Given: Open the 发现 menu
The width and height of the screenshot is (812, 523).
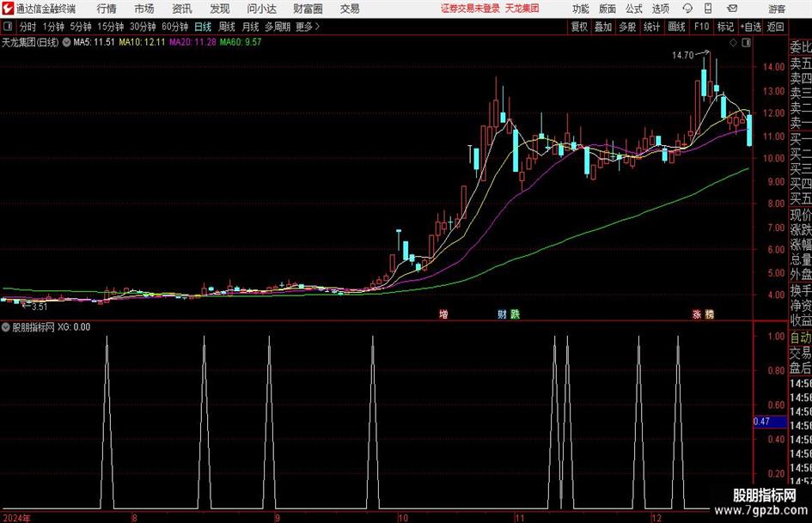Looking at the screenshot, I should click(x=220, y=9).
